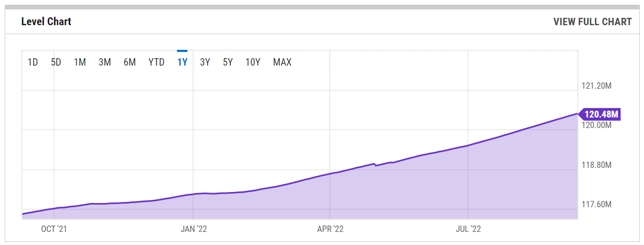Open the VIEW FULL CHART link
This screenshot has height=245, width=644.
pyautogui.click(x=593, y=22)
